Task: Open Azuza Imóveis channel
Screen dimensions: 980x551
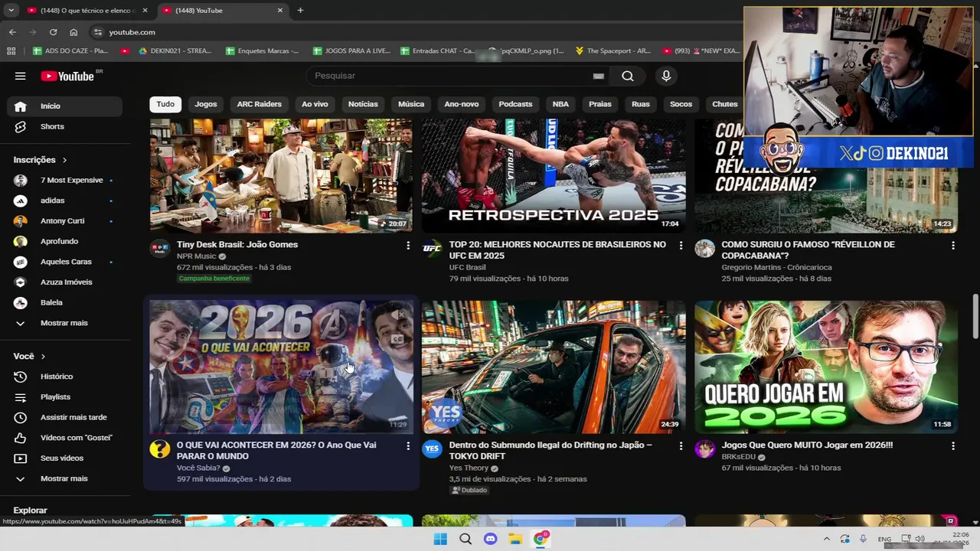Action: pos(64,282)
